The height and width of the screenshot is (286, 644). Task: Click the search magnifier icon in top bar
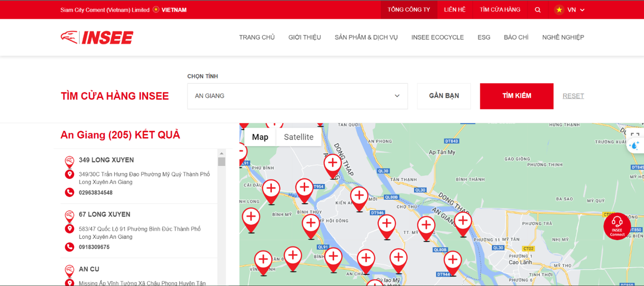pos(537,10)
